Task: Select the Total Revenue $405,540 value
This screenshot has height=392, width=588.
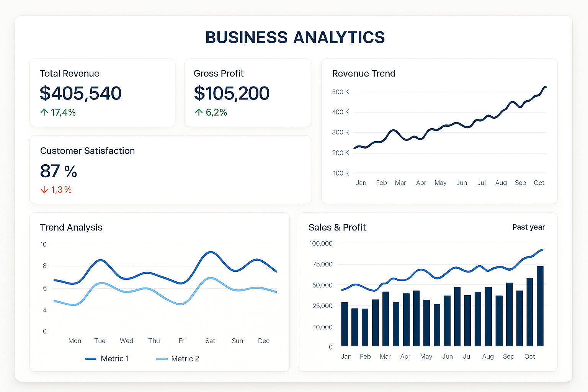Action: tap(80, 93)
